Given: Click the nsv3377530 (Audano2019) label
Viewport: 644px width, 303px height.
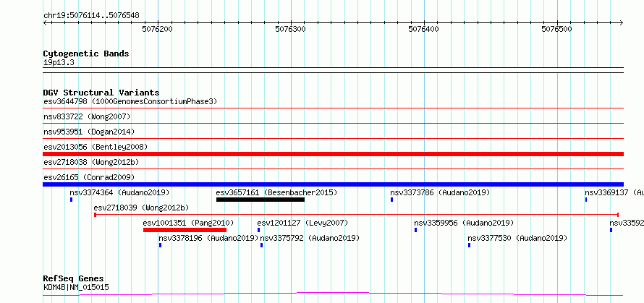Looking at the screenshot, I should pyautogui.click(x=517, y=238).
